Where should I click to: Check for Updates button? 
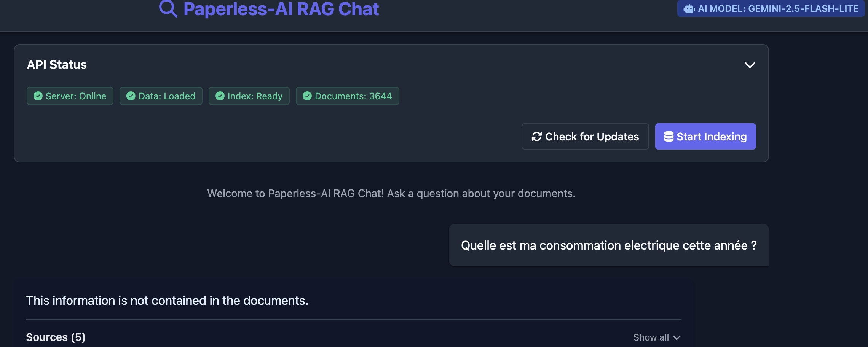pyautogui.click(x=585, y=137)
